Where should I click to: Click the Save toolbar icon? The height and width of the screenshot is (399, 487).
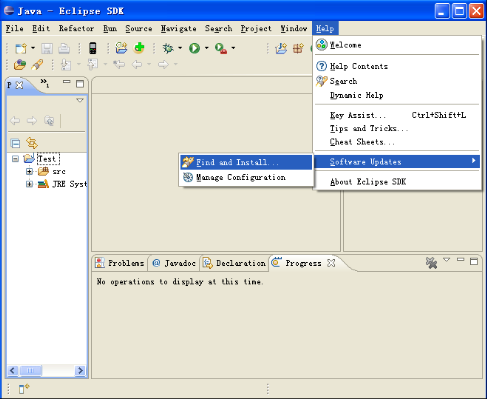pyautogui.click(x=47, y=48)
